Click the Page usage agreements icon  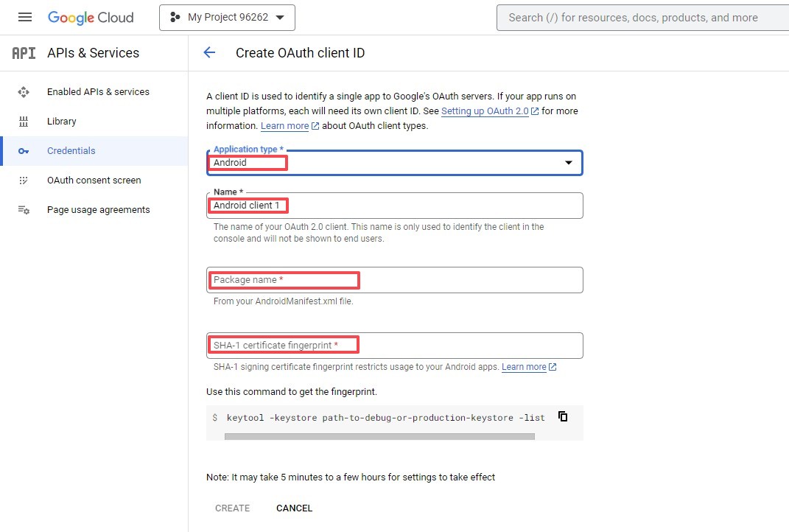pyautogui.click(x=24, y=210)
